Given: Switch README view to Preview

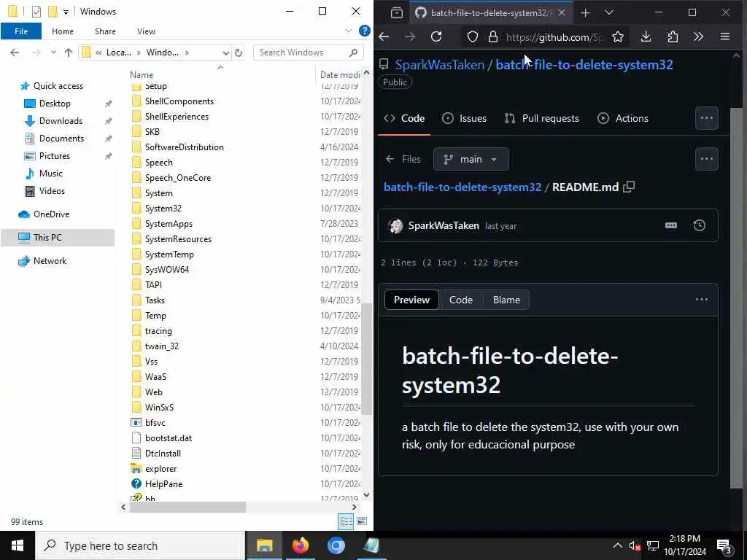Looking at the screenshot, I should click(x=411, y=300).
